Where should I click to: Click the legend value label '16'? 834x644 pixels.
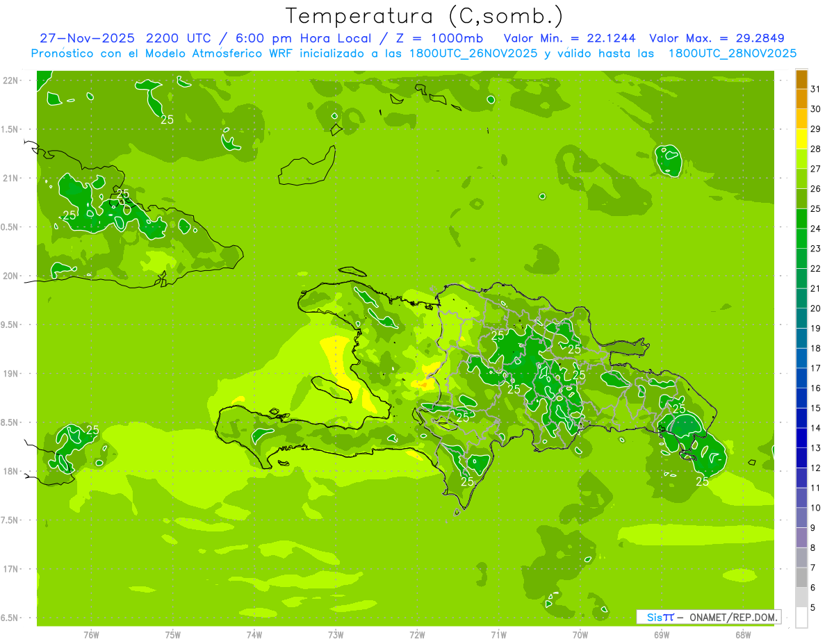pyautogui.click(x=815, y=388)
